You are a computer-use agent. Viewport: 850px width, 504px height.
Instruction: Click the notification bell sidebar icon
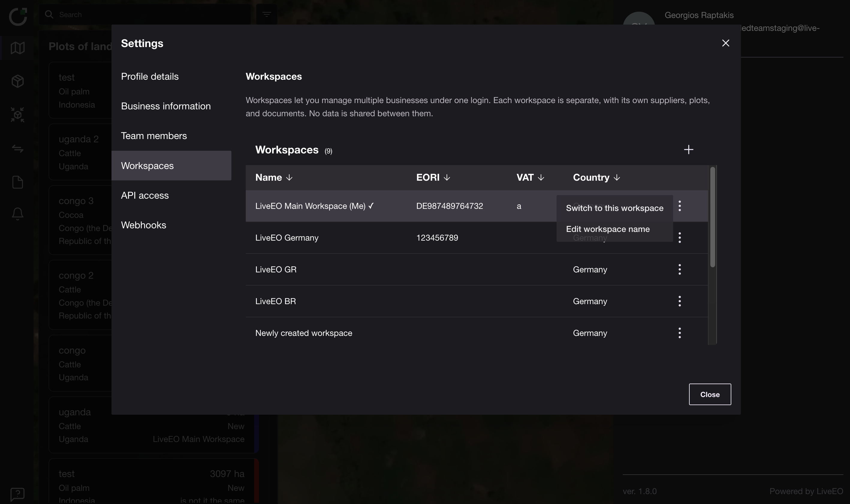pyautogui.click(x=18, y=214)
